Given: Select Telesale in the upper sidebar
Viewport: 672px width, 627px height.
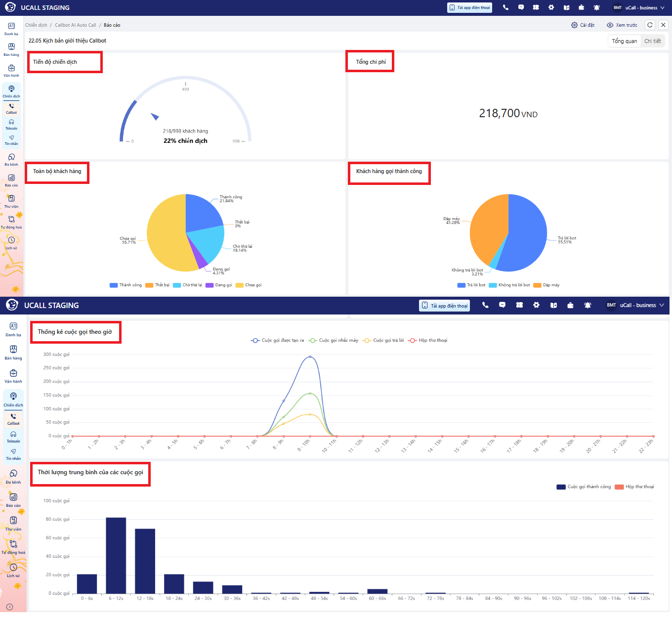Looking at the screenshot, I should (11, 125).
